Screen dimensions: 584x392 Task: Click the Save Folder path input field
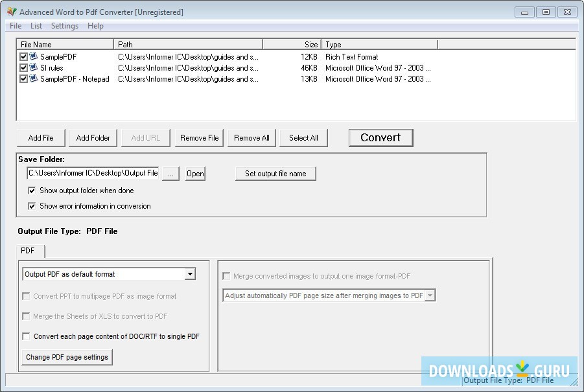93,174
